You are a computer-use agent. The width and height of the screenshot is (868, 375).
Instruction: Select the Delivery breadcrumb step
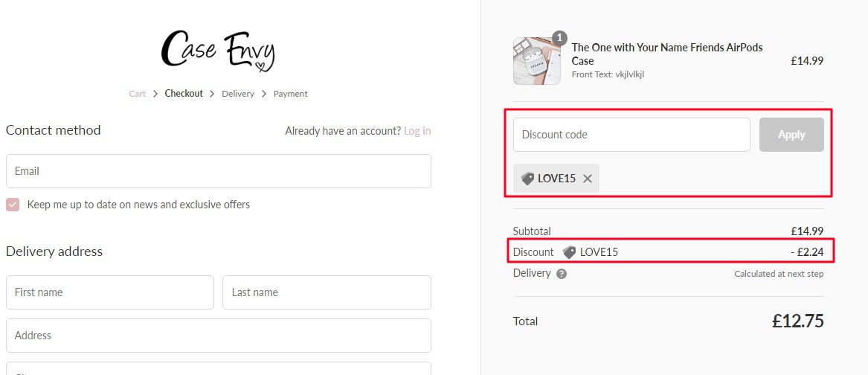(238, 94)
